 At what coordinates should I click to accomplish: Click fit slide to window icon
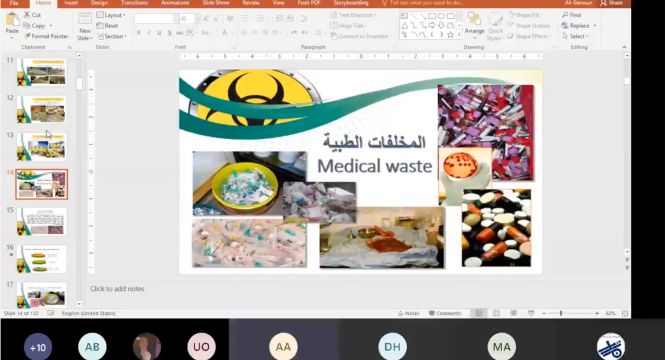pos(625,313)
